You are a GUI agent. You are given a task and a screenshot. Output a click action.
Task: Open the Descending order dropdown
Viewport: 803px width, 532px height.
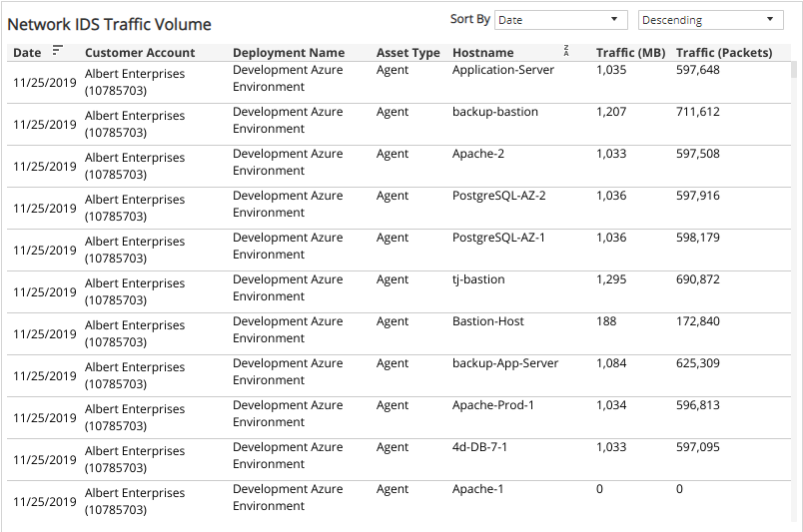coord(711,20)
